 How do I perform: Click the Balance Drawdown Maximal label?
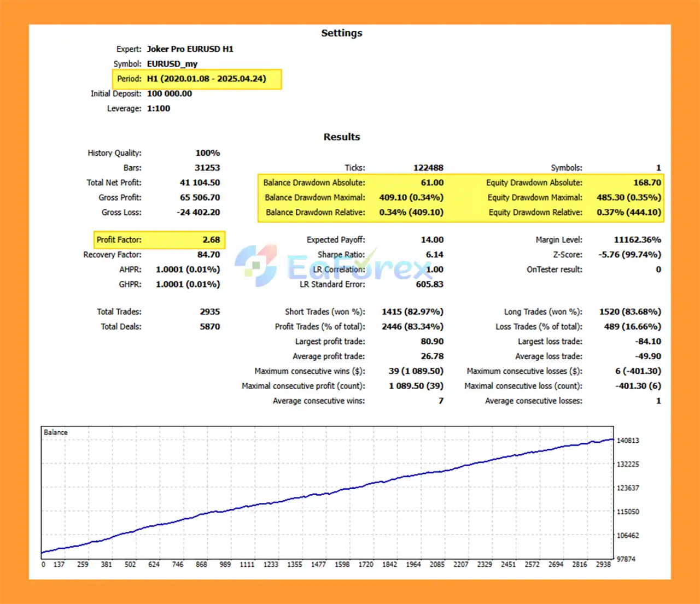[x=314, y=197]
